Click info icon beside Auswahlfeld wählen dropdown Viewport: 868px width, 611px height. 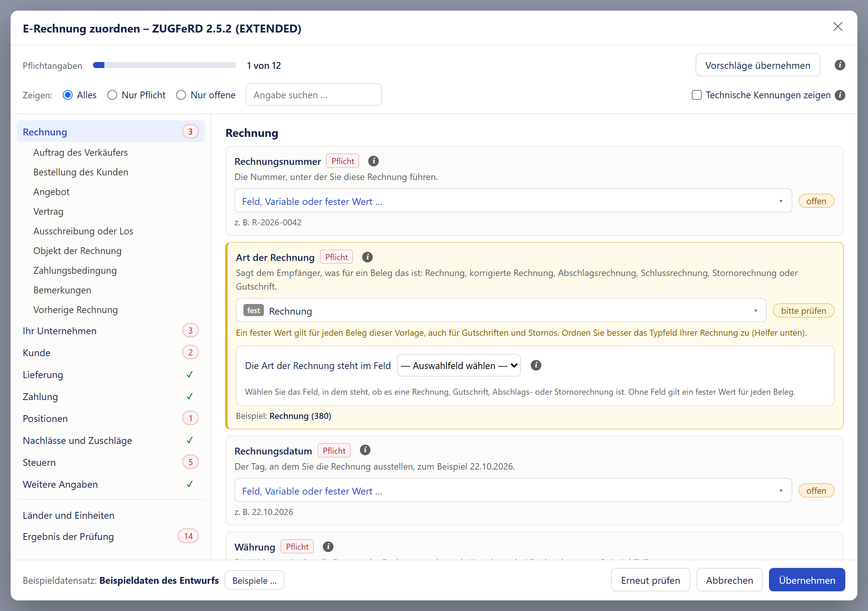tap(536, 365)
